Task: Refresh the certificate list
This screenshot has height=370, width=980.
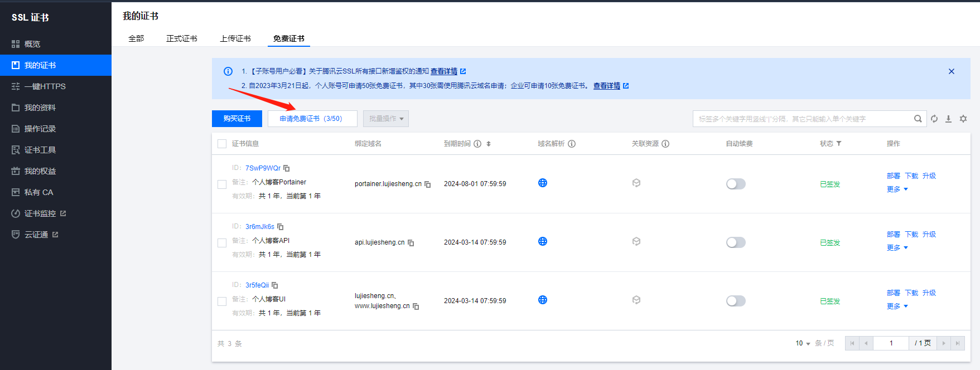Action: 934,119
